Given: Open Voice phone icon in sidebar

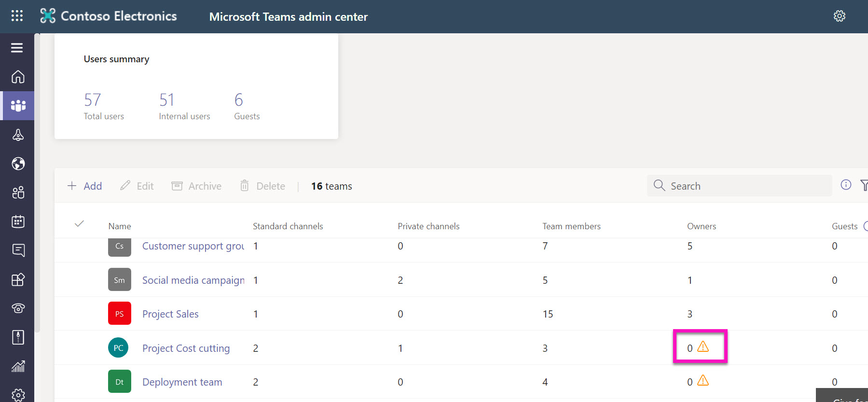Looking at the screenshot, I should coord(18,308).
